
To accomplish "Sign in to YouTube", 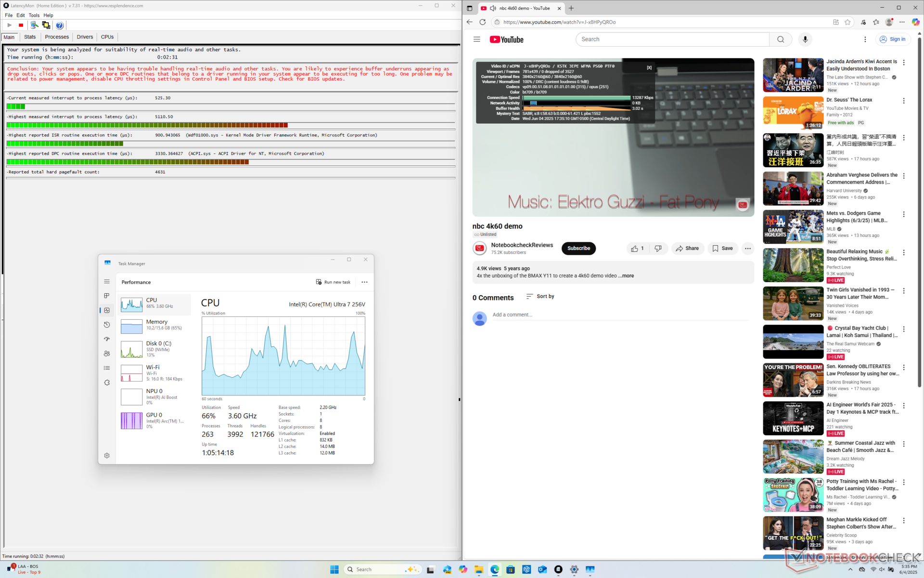I will (893, 39).
